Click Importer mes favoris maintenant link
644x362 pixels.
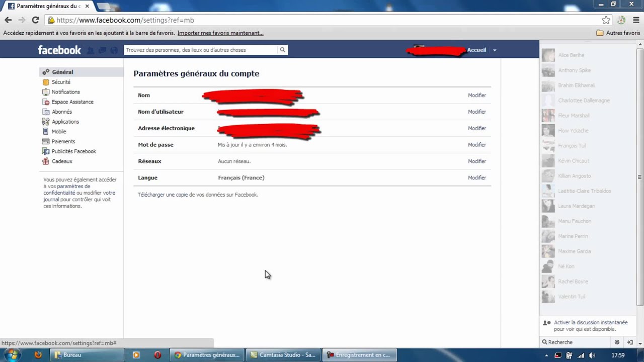220,33
